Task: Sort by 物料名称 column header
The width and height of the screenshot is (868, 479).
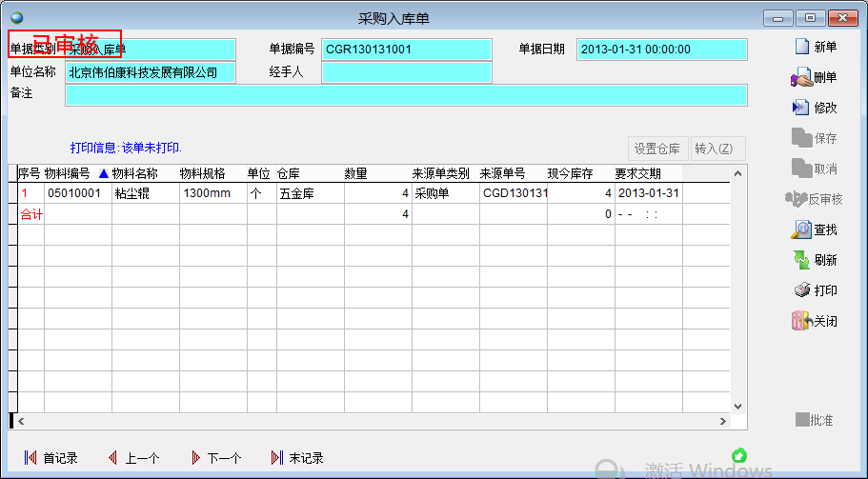Action: 134,173
